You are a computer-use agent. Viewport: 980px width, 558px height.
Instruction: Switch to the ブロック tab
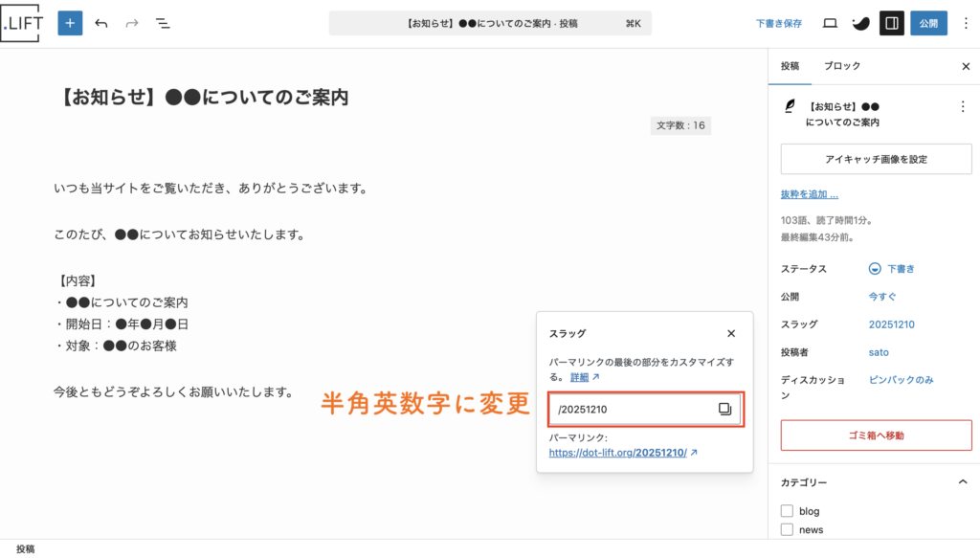[842, 66]
